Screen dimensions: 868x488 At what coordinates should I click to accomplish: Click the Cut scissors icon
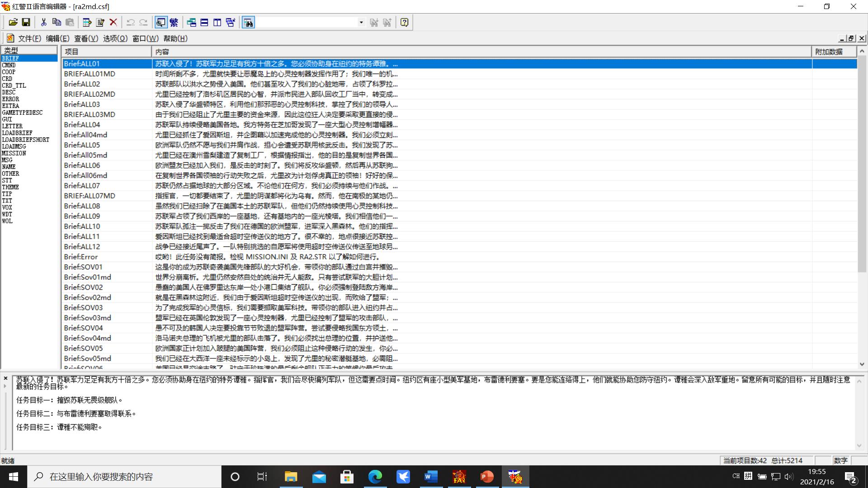coord(43,22)
